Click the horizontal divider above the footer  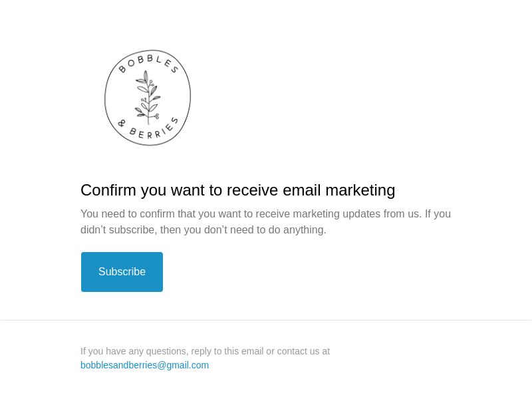coord(266,320)
